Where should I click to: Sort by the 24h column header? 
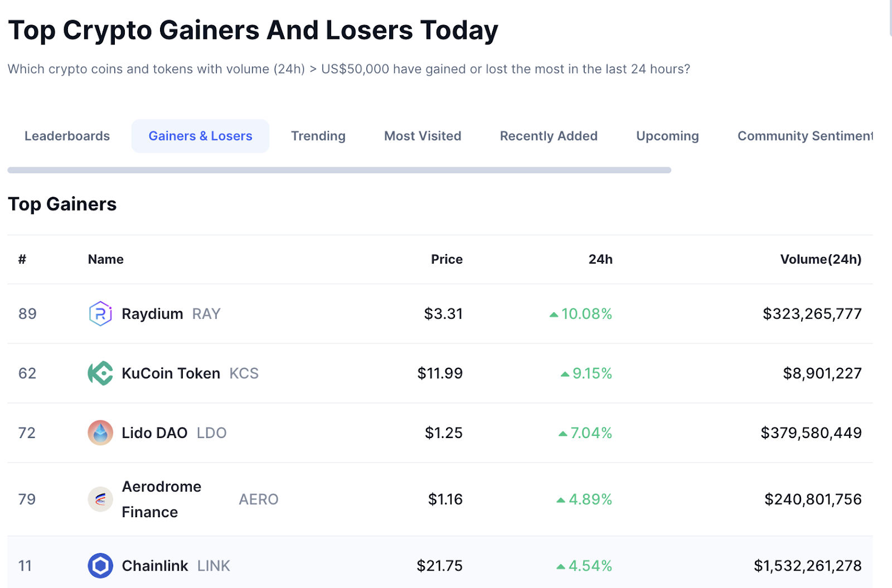[600, 259]
